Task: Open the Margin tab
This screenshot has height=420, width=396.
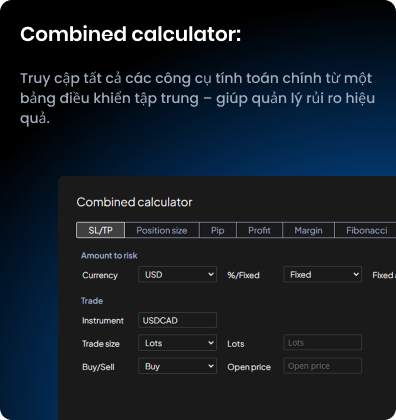Action: click(308, 230)
